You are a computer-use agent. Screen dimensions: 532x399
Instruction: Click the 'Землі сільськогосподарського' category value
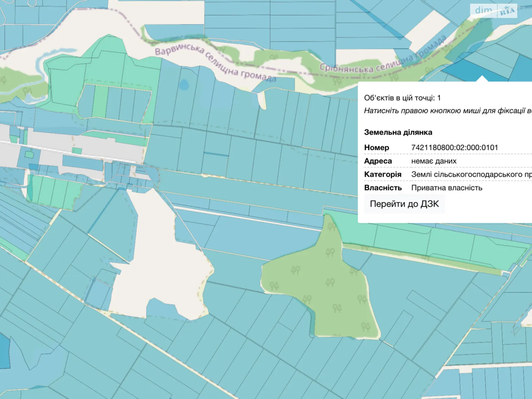point(470,175)
